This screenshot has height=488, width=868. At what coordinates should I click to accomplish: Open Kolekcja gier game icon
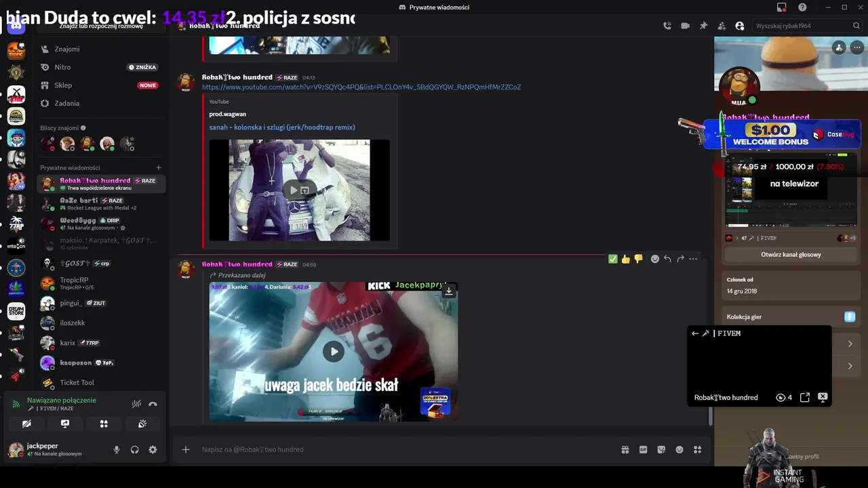point(850,317)
